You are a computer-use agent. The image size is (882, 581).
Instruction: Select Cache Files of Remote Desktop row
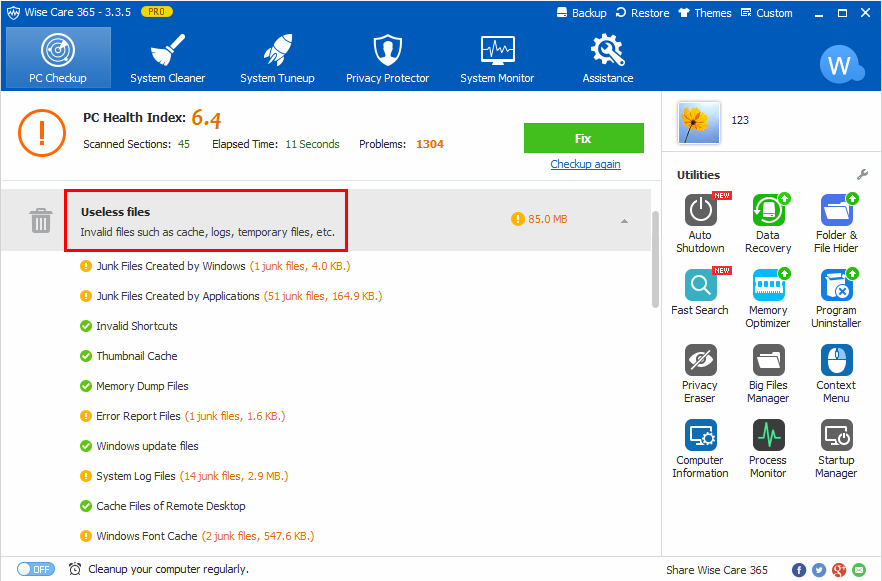point(163,506)
